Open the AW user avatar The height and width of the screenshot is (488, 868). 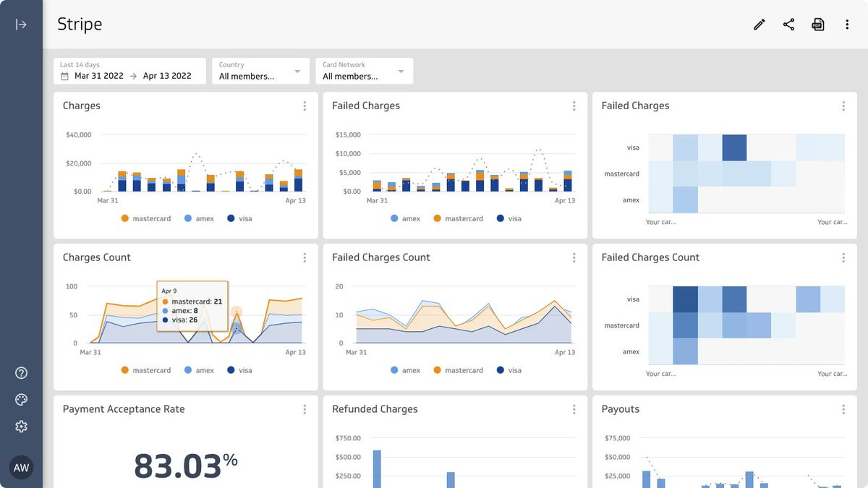21,468
